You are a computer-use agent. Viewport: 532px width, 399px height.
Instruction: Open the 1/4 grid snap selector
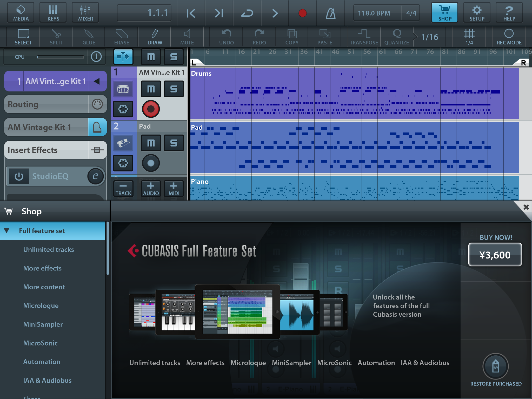coord(469,37)
